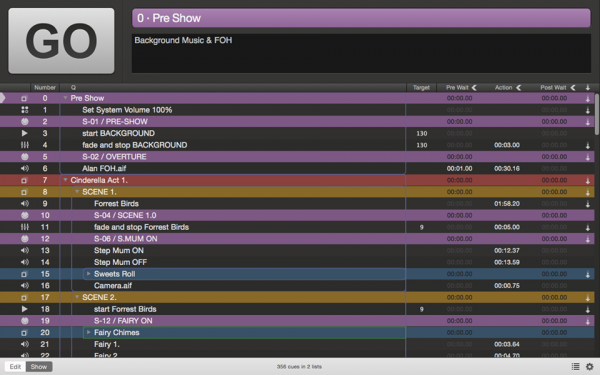Click group icon of Sweets Roll
The height and width of the screenshot is (375, 600).
(24, 274)
